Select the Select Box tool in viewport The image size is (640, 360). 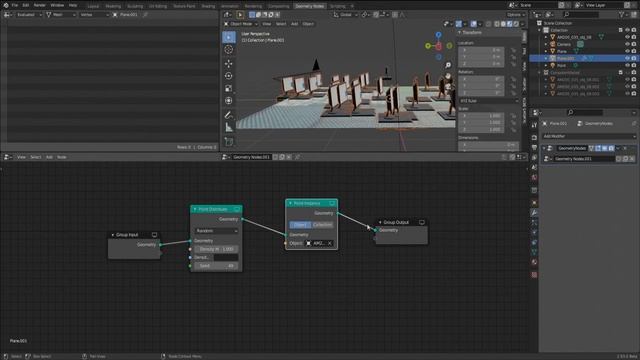pyautogui.click(x=229, y=38)
